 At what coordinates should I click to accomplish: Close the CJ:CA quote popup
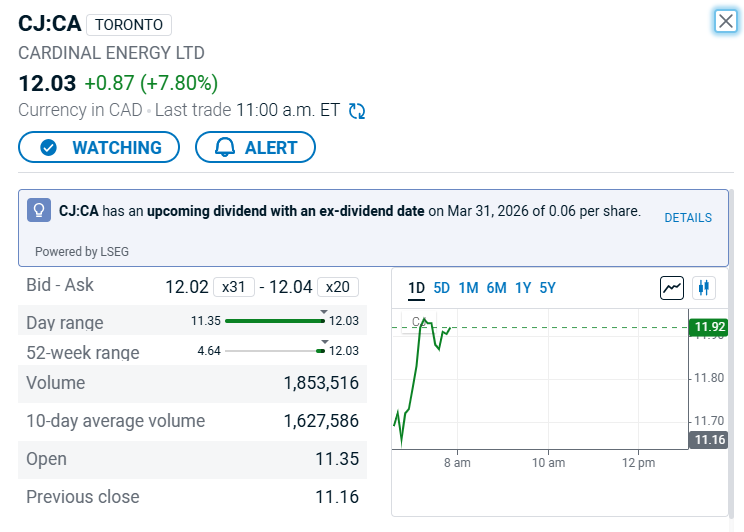(725, 21)
